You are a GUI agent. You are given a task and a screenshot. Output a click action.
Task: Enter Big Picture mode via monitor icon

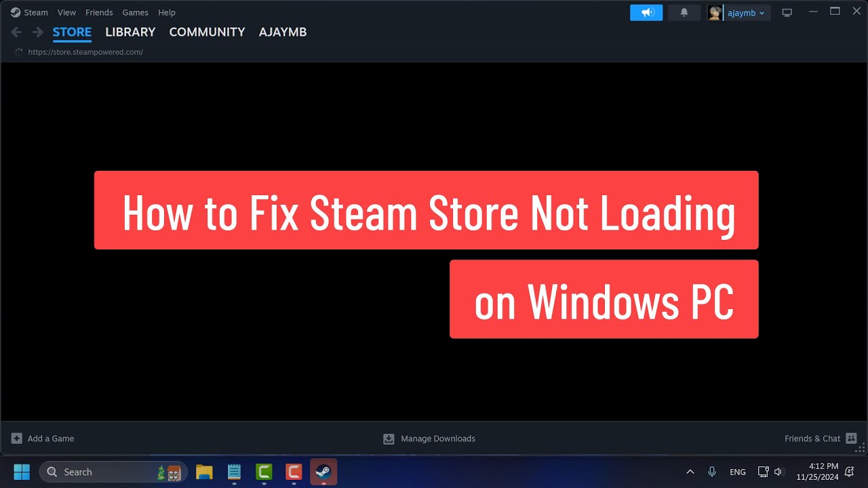[x=787, y=12]
